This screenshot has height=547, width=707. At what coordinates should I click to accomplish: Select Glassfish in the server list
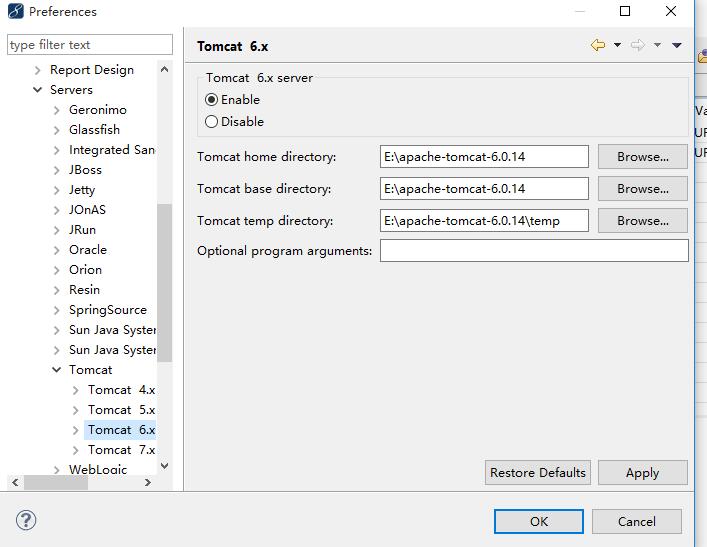coord(94,130)
